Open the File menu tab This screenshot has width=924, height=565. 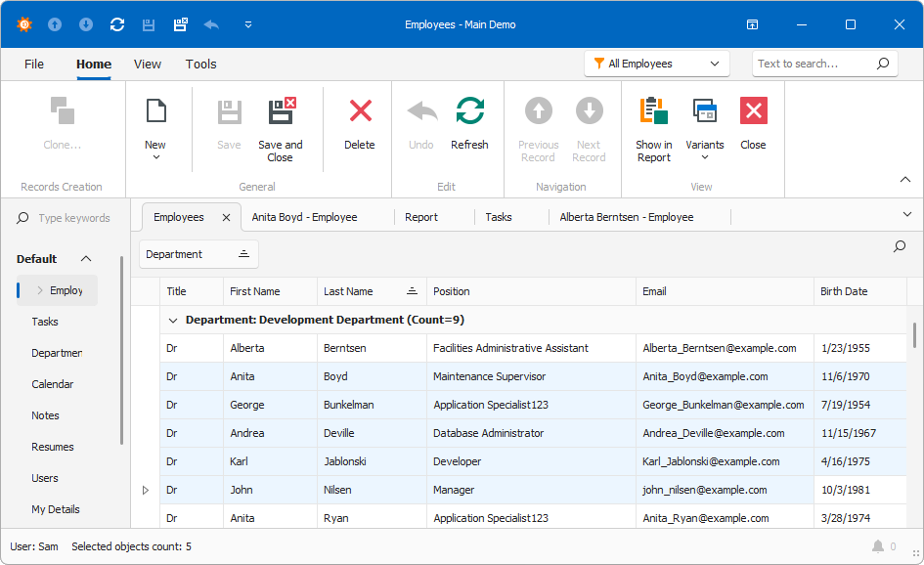point(34,65)
